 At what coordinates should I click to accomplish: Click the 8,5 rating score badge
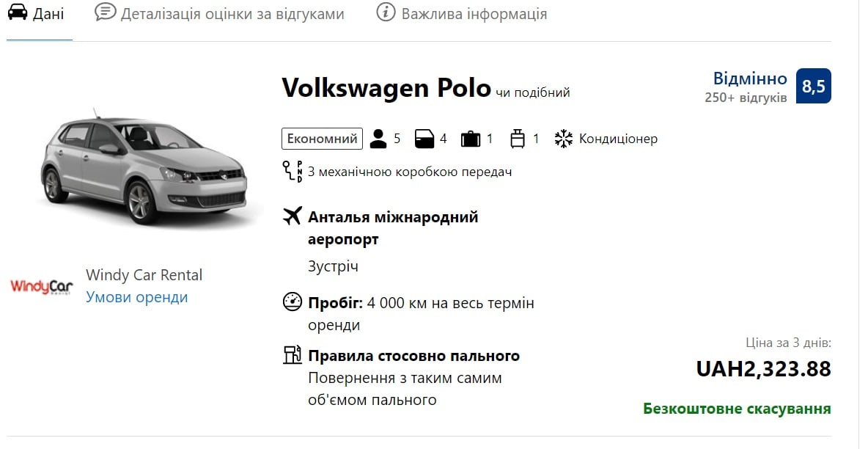(x=813, y=86)
